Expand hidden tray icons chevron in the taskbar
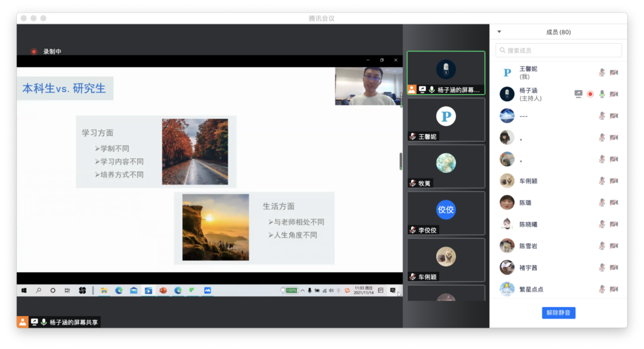 (303, 290)
